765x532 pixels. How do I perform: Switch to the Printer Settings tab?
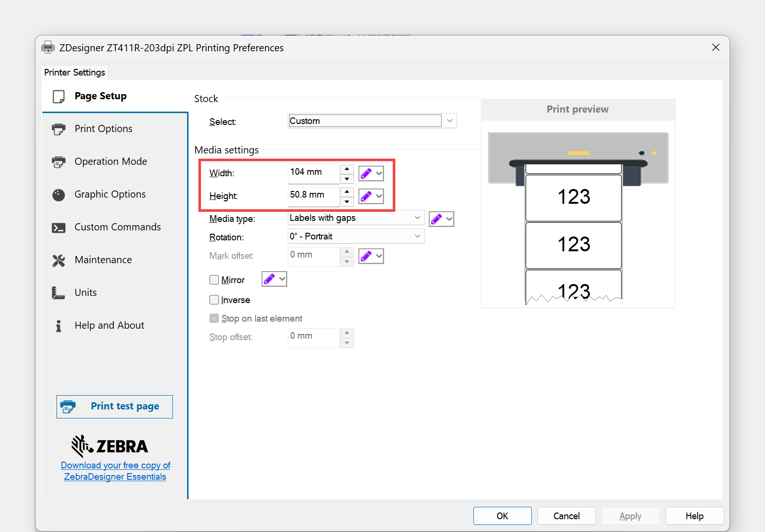click(x=75, y=72)
